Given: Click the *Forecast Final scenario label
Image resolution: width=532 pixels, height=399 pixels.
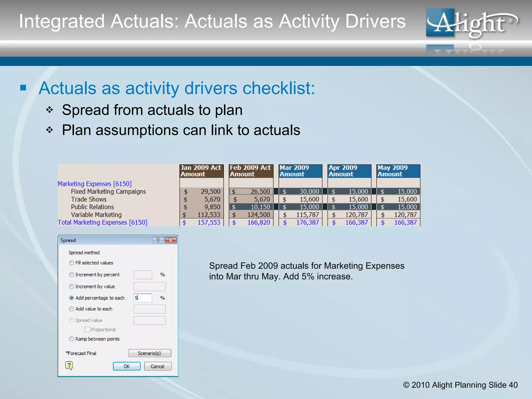Looking at the screenshot, I should point(81,353).
